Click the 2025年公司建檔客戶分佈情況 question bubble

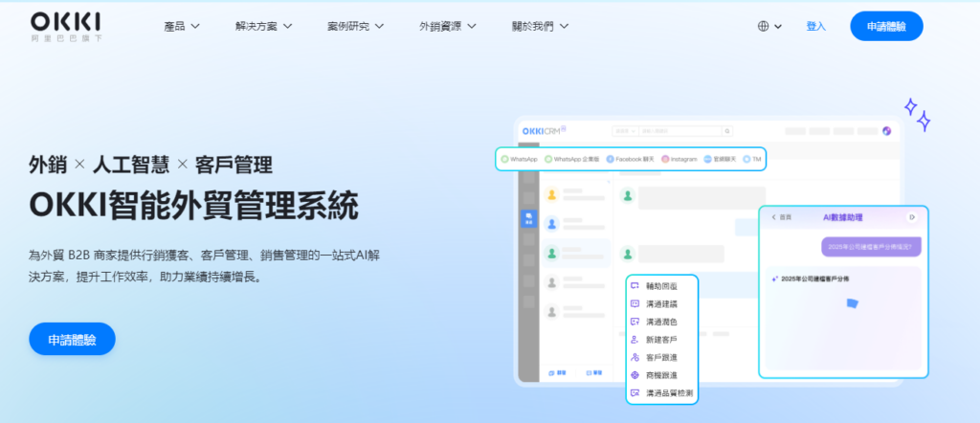(871, 246)
